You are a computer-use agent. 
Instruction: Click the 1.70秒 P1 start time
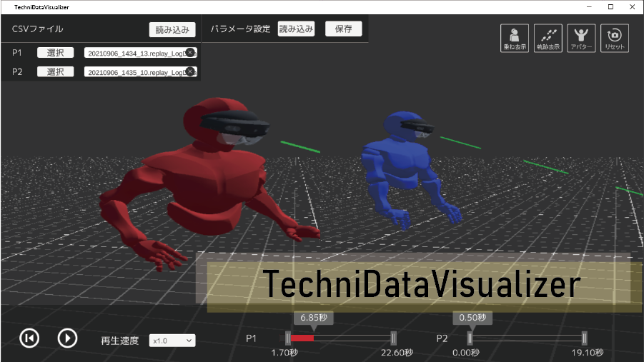pyautogui.click(x=284, y=353)
